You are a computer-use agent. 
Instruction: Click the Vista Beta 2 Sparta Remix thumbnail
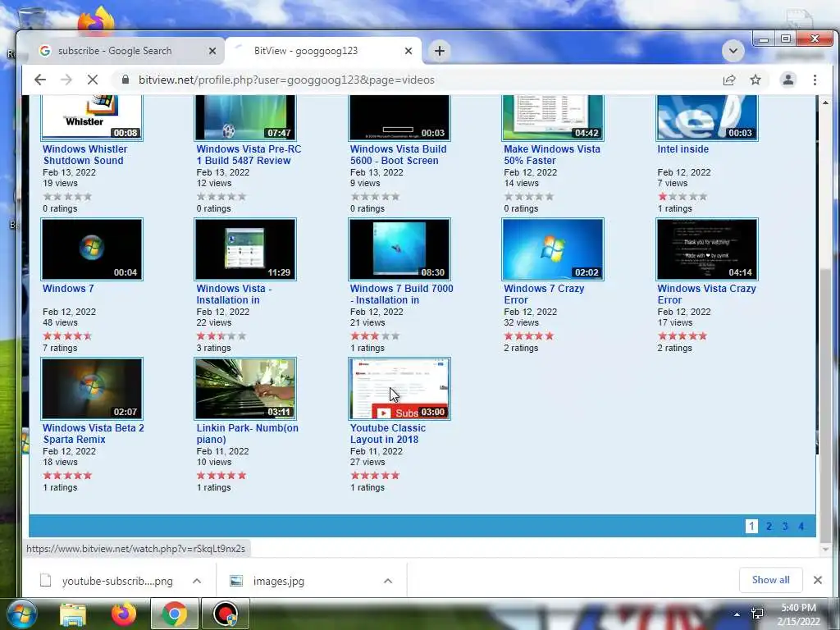pos(92,388)
